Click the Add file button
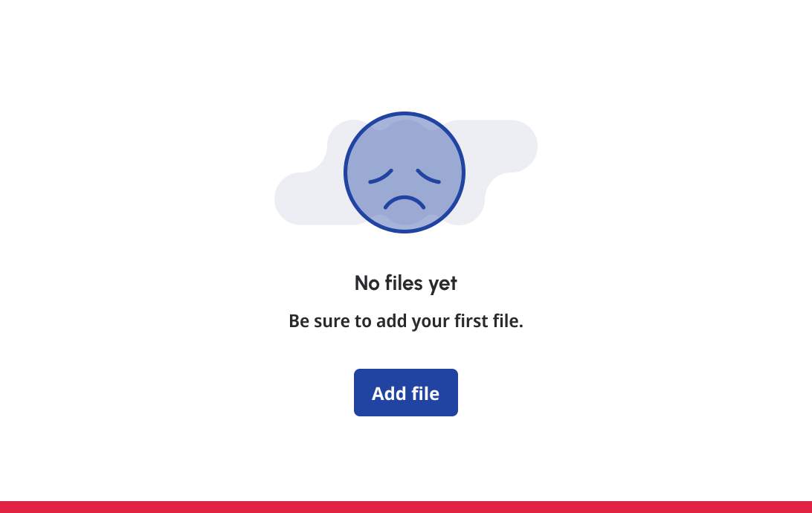812x513 pixels. pos(405,393)
